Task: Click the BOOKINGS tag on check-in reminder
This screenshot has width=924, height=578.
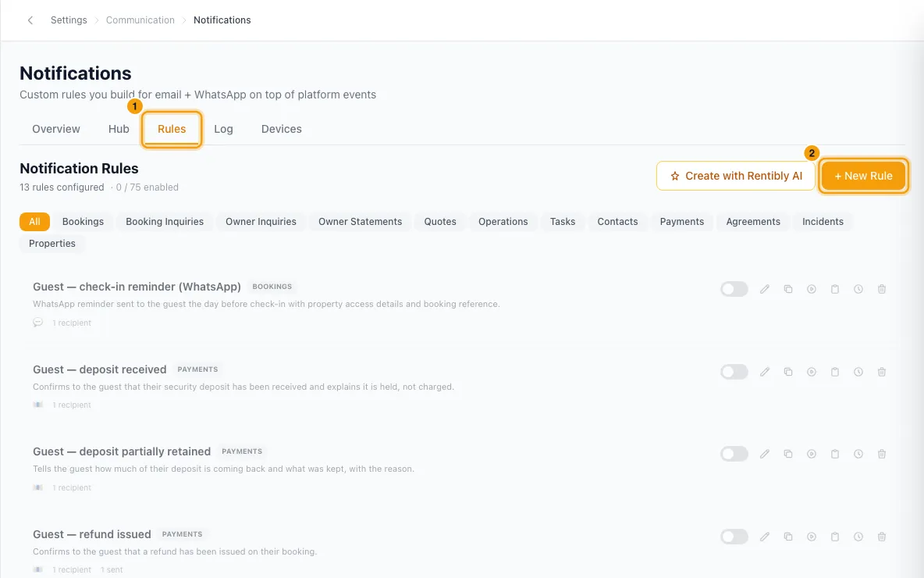Action: [x=272, y=287]
